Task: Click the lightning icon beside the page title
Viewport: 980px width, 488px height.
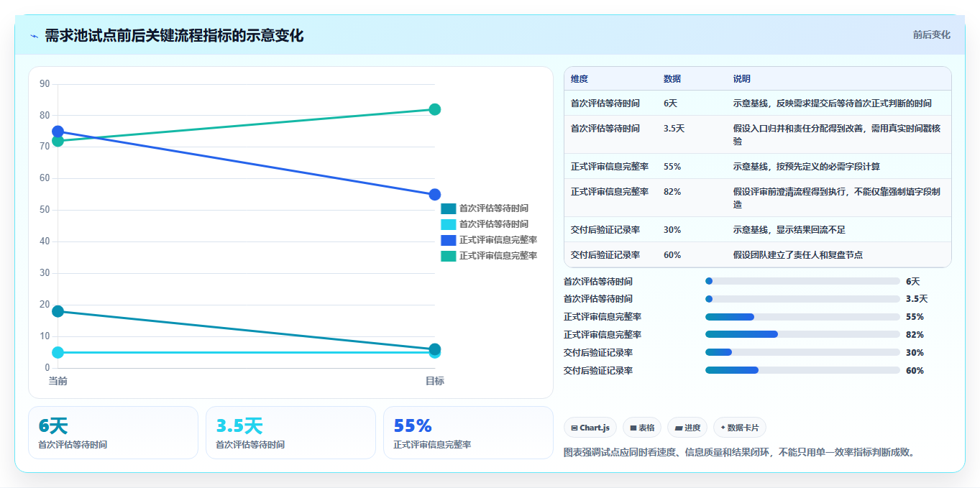Action: (x=34, y=36)
